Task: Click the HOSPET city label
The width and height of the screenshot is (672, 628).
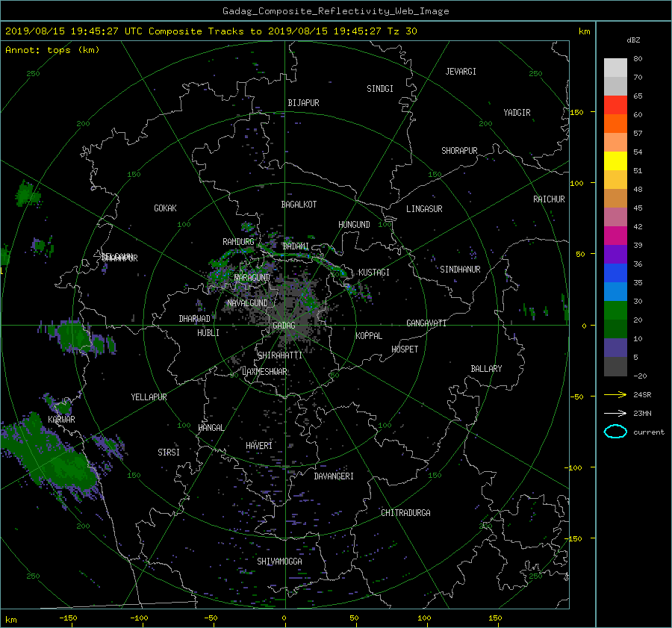Action: [x=405, y=349]
